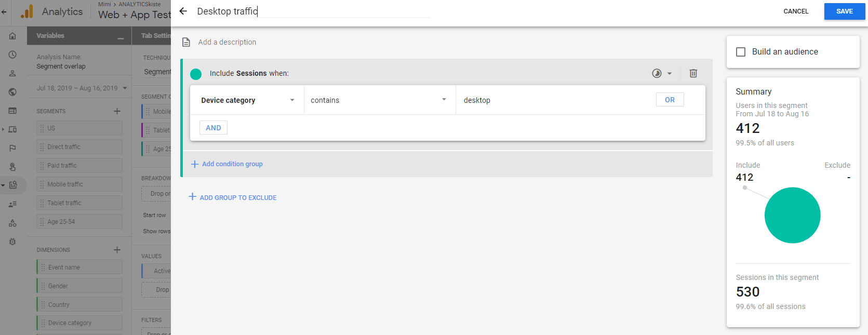
Task: Delete the condition group with trash icon
Action: [693, 73]
